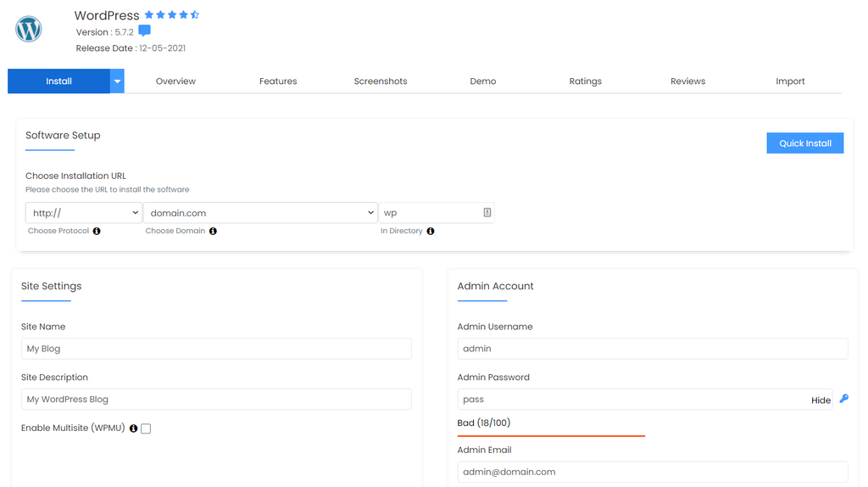
Task: Expand the domain.com domain dropdown
Action: (x=259, y=213)
